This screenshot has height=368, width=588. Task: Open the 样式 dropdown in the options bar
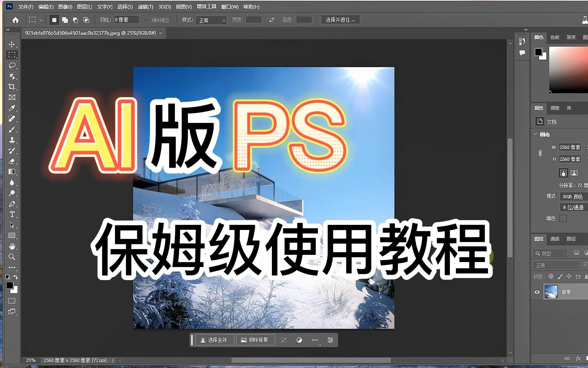[x=211, y=20]
